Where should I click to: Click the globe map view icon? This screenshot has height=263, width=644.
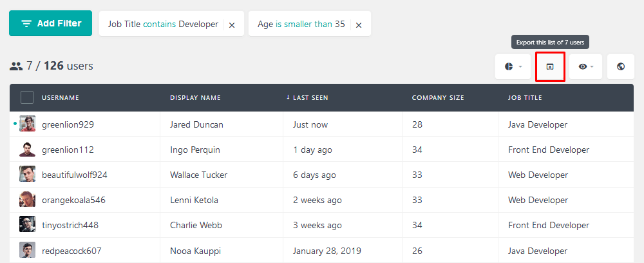coord(621,66)
